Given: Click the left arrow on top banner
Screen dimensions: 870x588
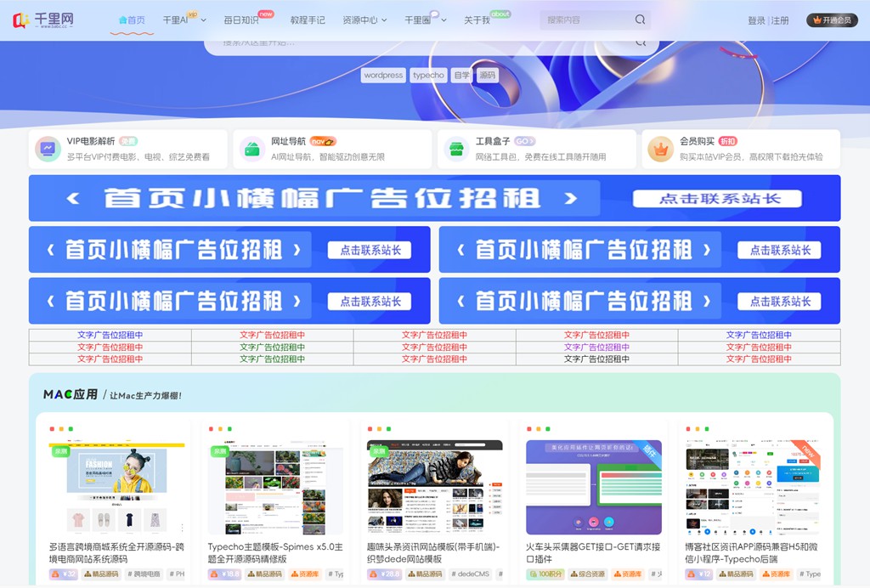Looking at the screenshot, I should pos(73,199).
